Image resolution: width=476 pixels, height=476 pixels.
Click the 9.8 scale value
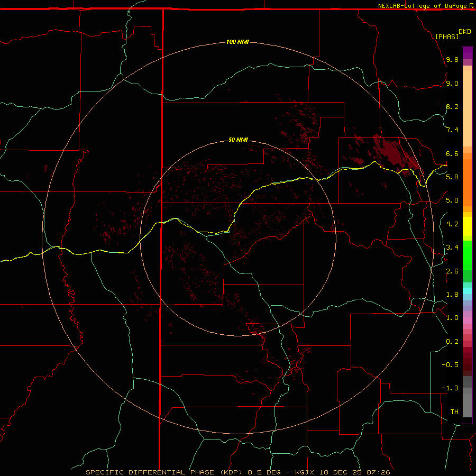pyautogui.click(x=452, y=59)
